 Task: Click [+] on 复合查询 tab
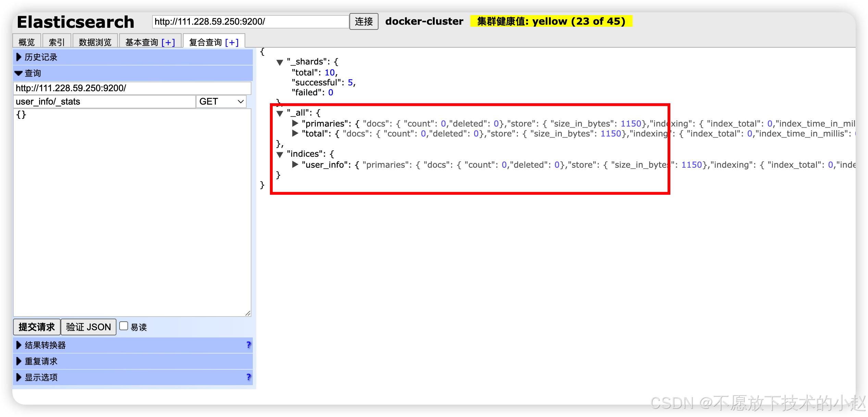point(232,42)
